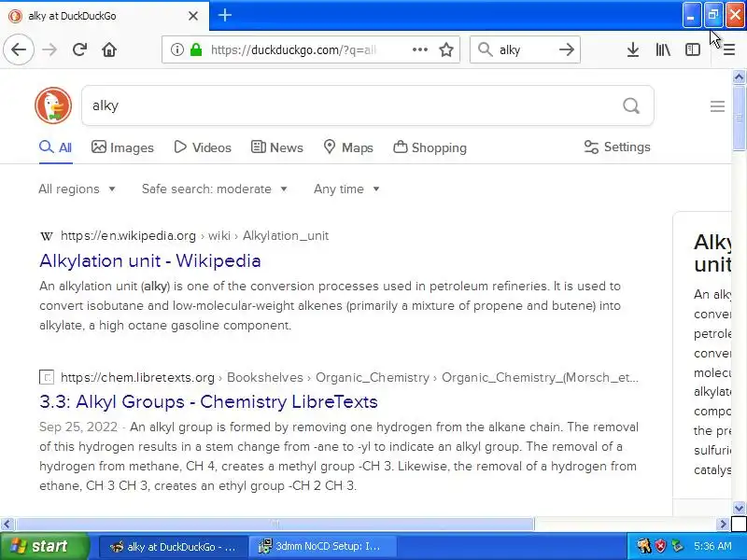The width and height of the screenshot is (747, 560).
Task: Switch to the Videos tab
Action: coord(203,147)
